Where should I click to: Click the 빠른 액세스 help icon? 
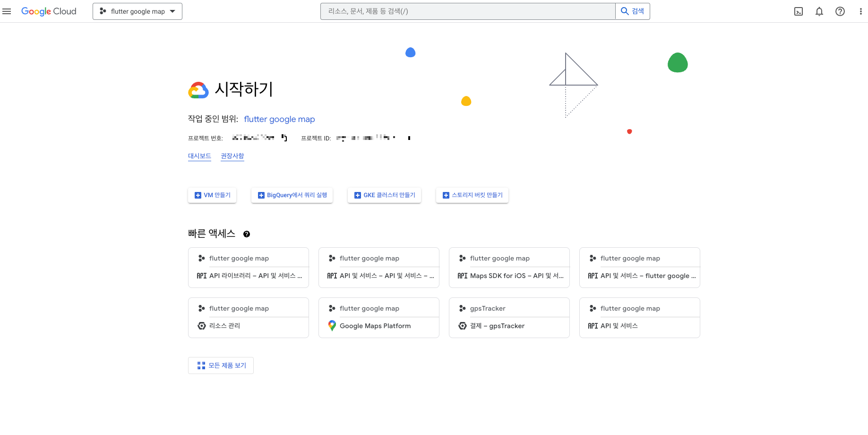coord(247,234)
